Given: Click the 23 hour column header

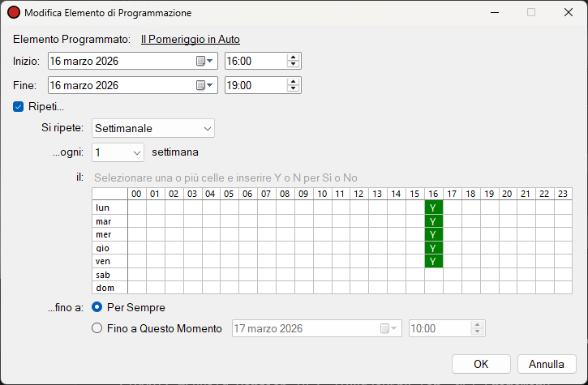Looking at the screenshot, I should click(563, 194).
